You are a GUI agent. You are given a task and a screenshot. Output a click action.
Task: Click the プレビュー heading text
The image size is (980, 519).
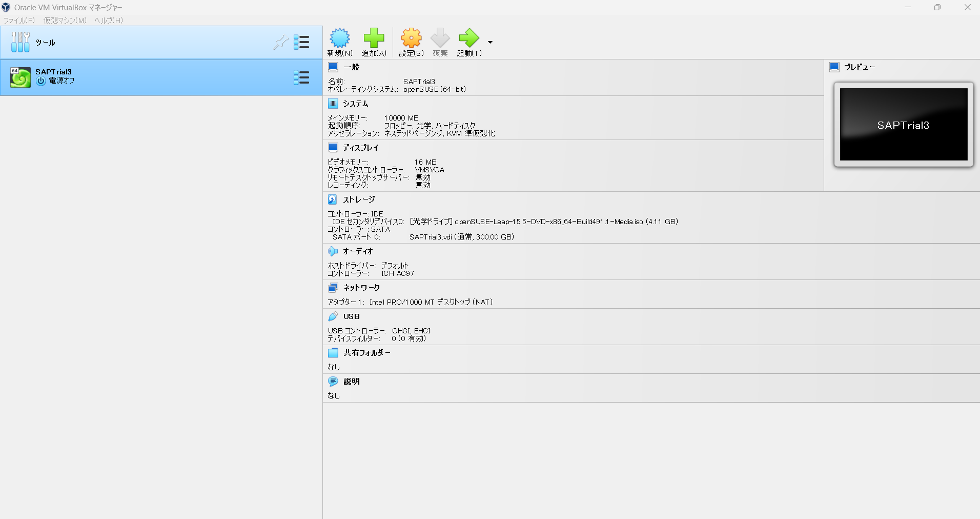pyautogui.click(x=860, y=67)
